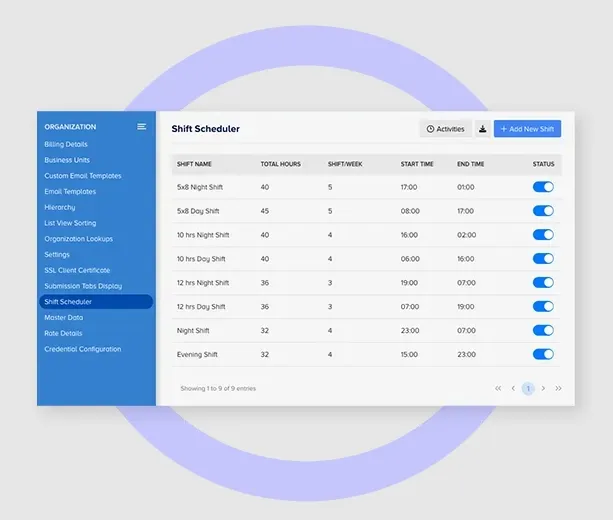Image resolution: width=613 pixels, height=520 pixels.
Task: Disable 10 hrs Day Shift status switch
Action: (x=543, y=258)
